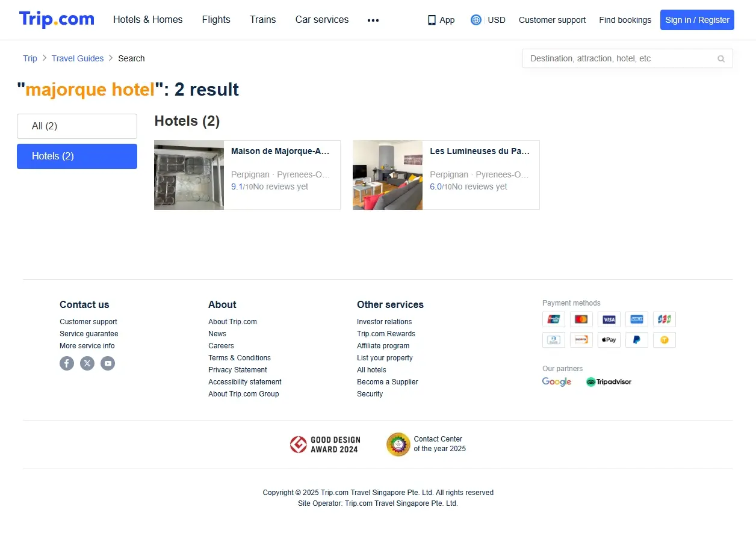The height and width of the screenshot is (554, 756).
Task: Open the Investor relations link
Action: click(x=385, y=322)
